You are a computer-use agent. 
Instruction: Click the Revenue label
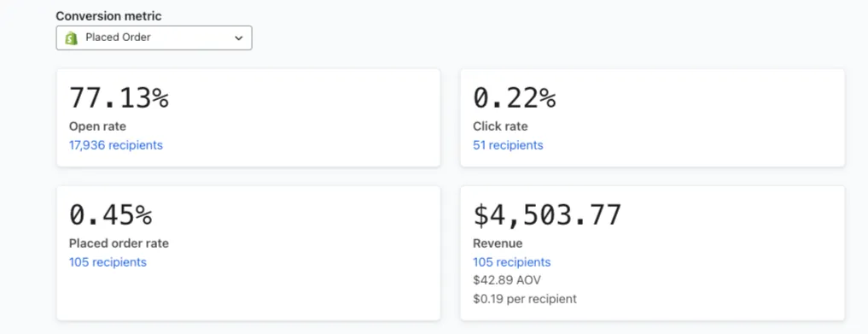[x=497, y=243]
